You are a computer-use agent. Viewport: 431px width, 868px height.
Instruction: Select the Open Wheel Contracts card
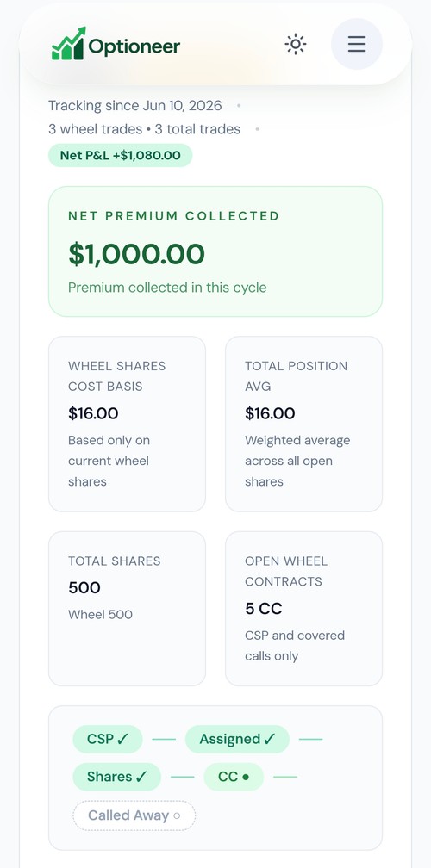303,608
